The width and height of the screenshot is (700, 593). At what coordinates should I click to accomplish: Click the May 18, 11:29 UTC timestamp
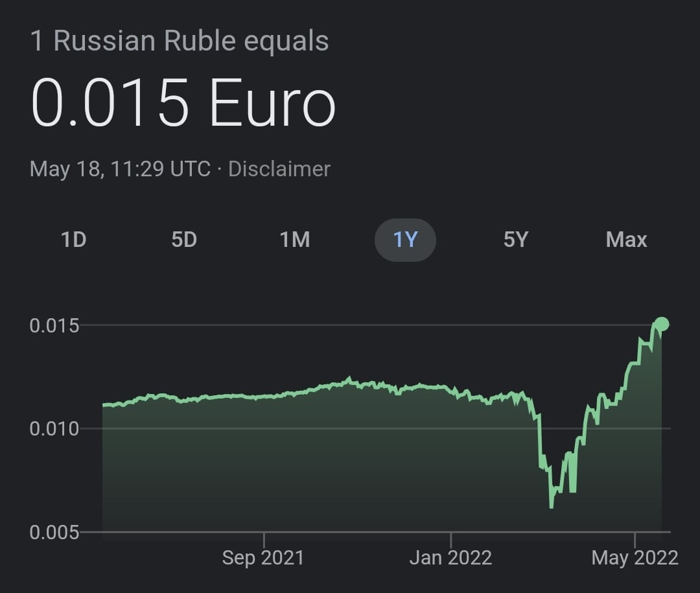pyautogui.click(x=120, y=169)
